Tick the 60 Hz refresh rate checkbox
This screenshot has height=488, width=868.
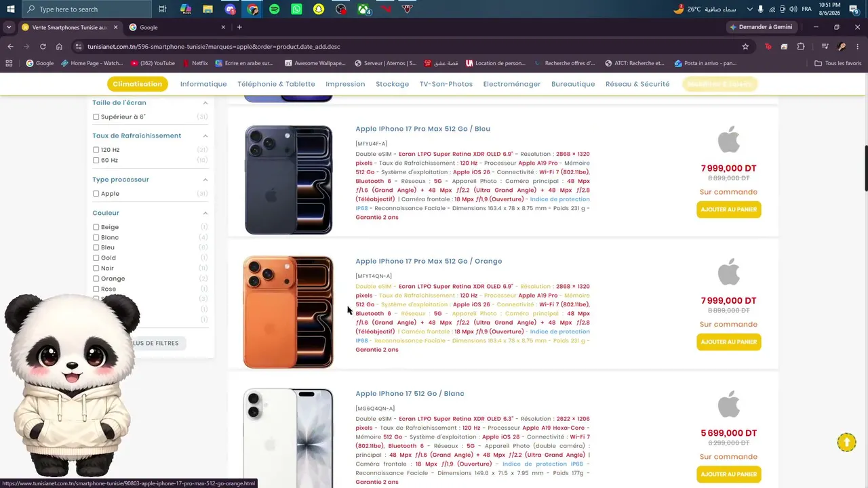[96, 161]
